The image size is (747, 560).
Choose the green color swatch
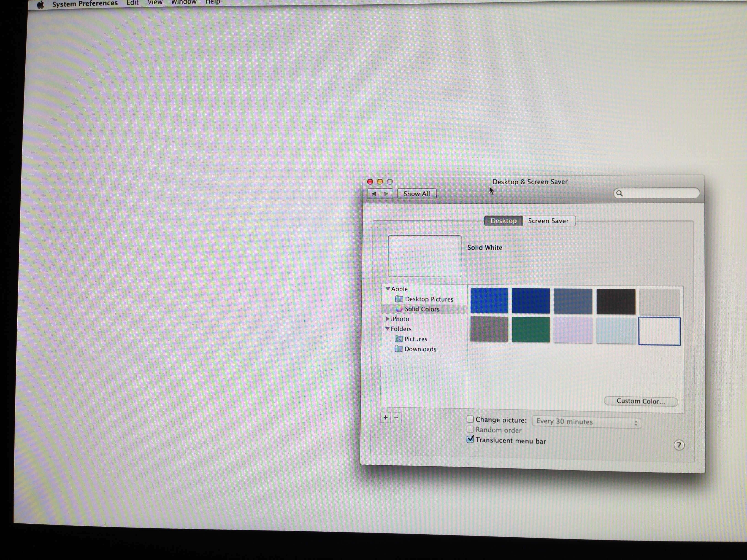530,329
